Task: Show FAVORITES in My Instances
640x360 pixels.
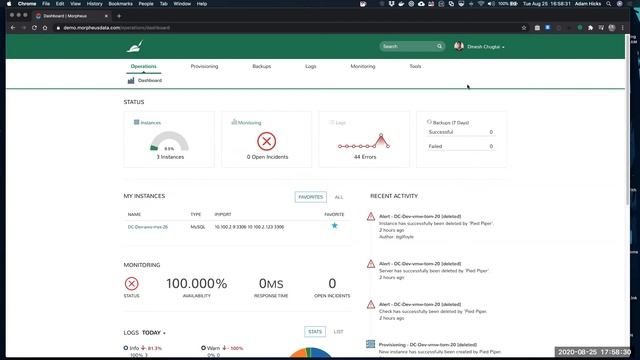Action: click(311, 197)
